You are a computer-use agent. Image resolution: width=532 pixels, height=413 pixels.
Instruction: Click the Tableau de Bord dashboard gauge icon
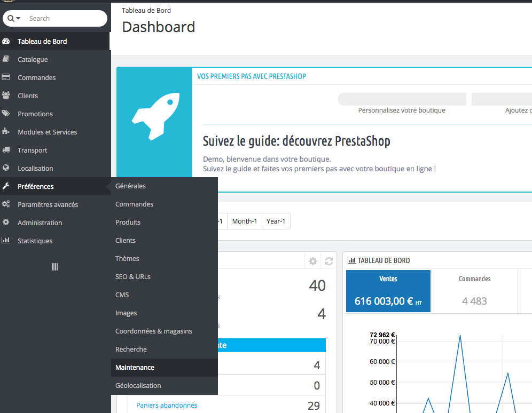click(6, 41)
